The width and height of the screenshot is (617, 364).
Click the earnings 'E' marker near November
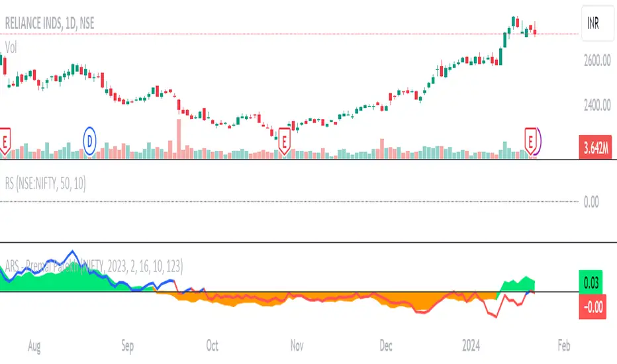click(x=285, y=140)
